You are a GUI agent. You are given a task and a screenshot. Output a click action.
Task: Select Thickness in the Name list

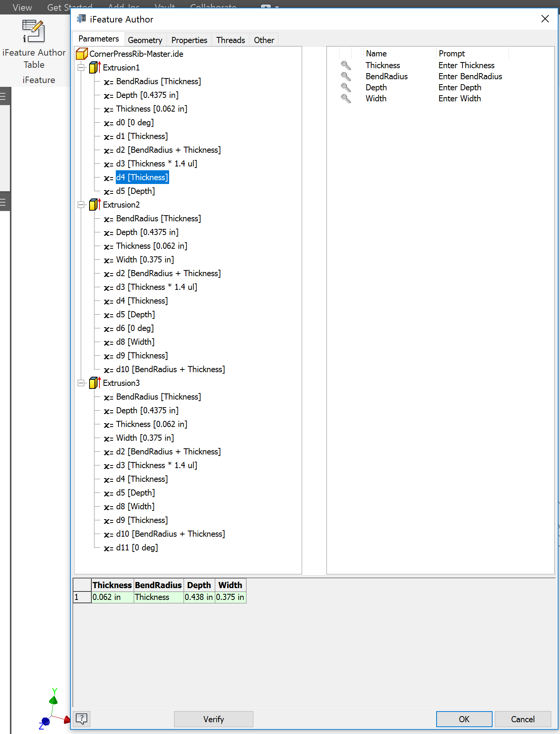pyautogui.click(x=383, y=66)
